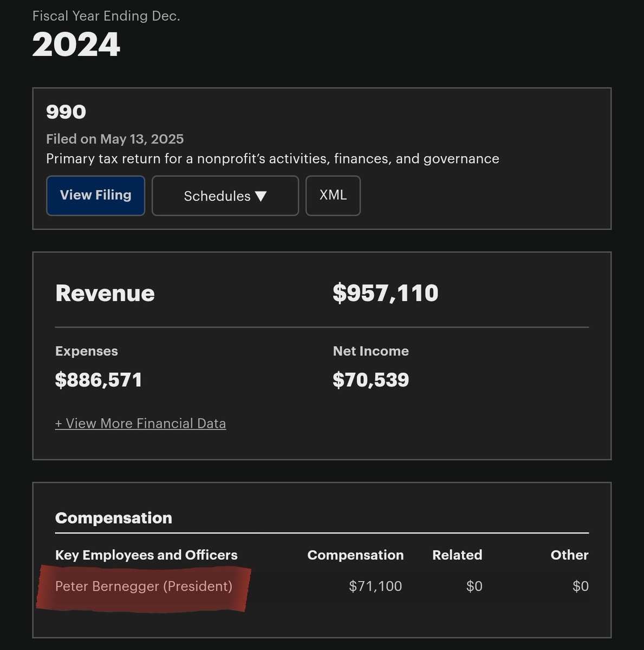Click the Compensation column header
The height and width of the screenshot is (650, 644).
(x=355, y=555)
